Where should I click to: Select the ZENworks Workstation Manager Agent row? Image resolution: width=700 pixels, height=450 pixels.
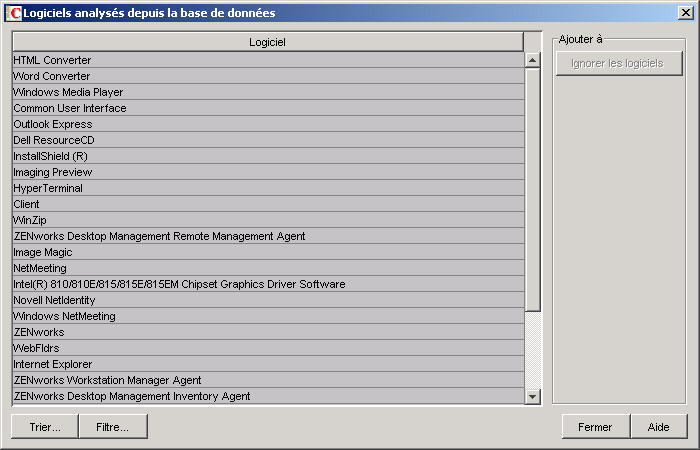tap(268, 380)
